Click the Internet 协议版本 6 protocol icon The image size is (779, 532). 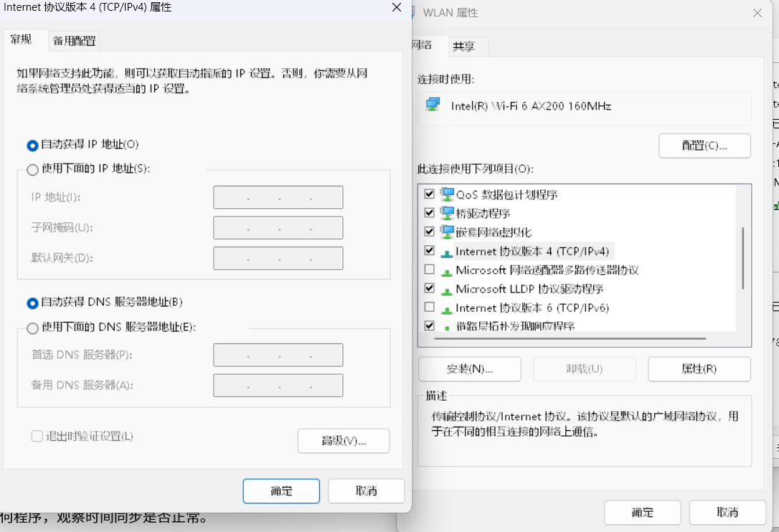tap(447, 310)
